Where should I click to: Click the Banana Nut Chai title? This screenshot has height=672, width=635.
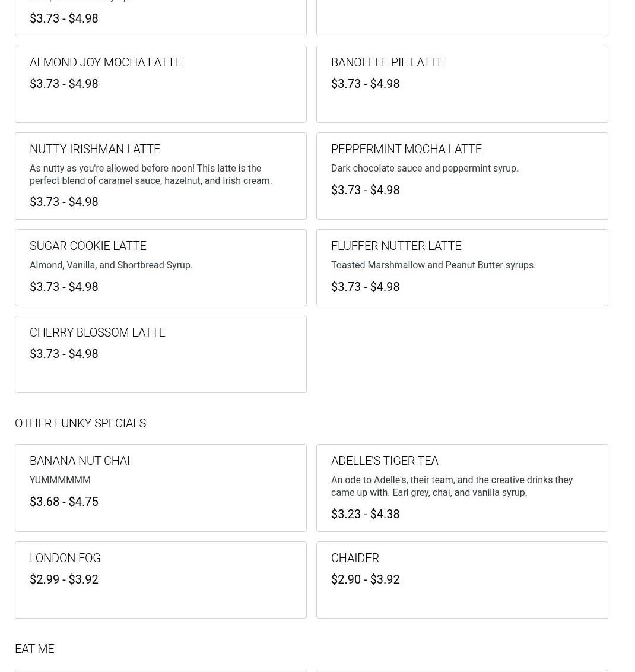click(80, 461)
